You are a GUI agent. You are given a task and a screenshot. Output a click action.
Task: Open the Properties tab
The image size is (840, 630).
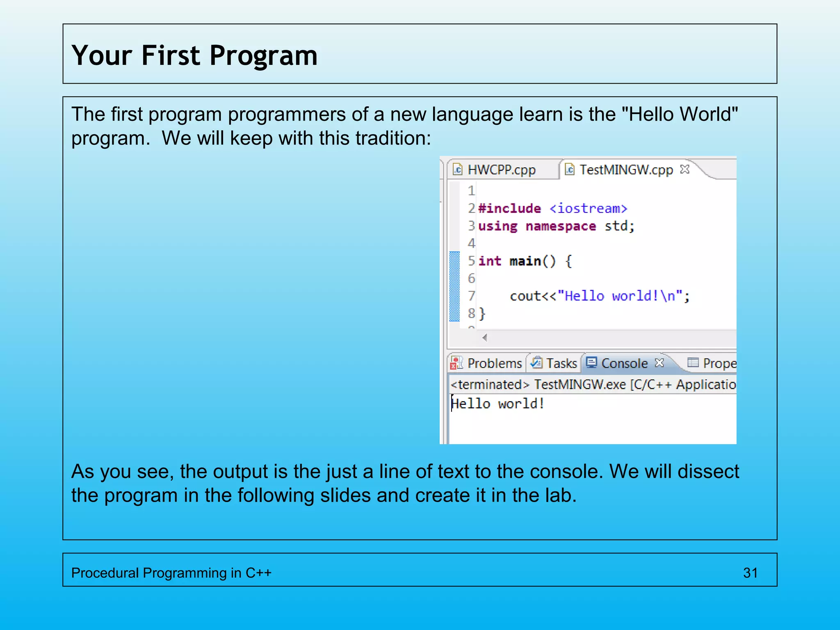coord(712,363)
